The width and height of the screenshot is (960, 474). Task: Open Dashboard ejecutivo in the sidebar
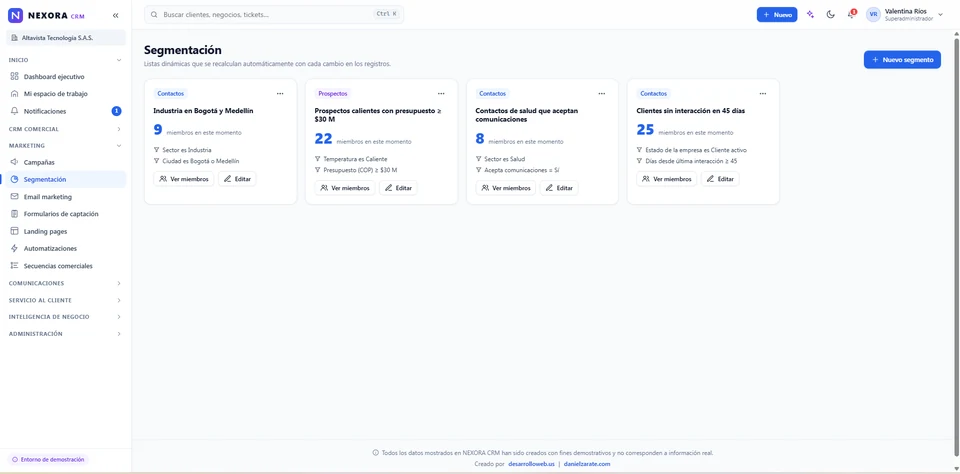click(66, 77)
